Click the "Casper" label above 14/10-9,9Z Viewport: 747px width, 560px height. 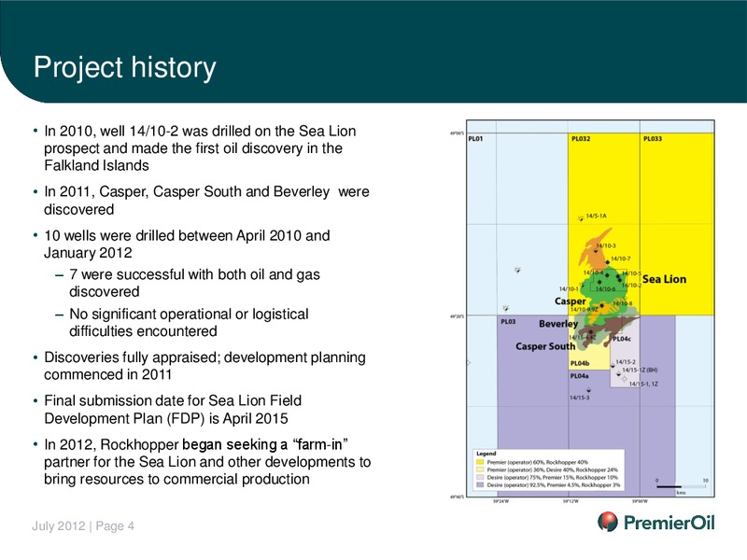(x=571, y=301)
